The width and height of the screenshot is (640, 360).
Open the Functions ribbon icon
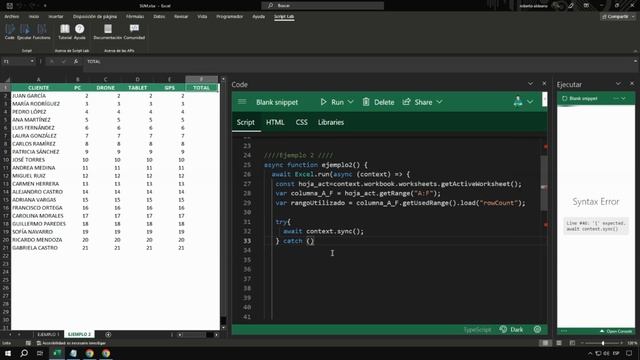pyautogui.click(x=42, y=31)
